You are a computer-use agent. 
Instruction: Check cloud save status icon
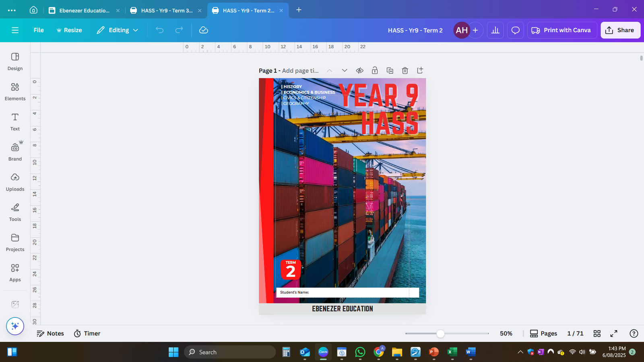[x=204, y=30]
